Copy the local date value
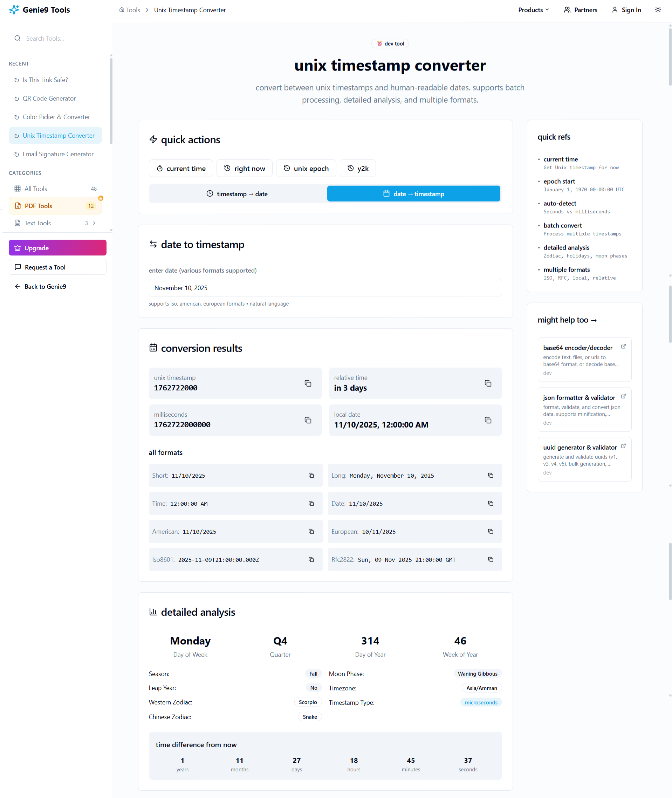Screen dimensions: 672x798 click(488, 420)
